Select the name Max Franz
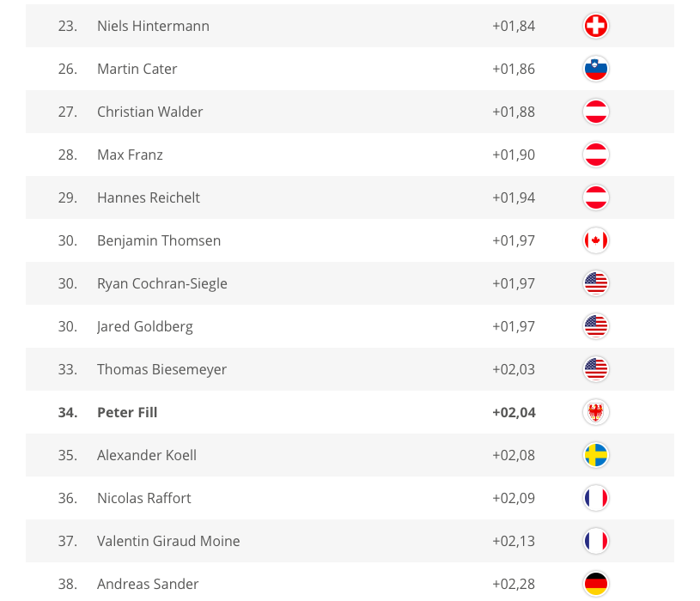The height and width of the screenshot is (601, 700). pos(130,155)
